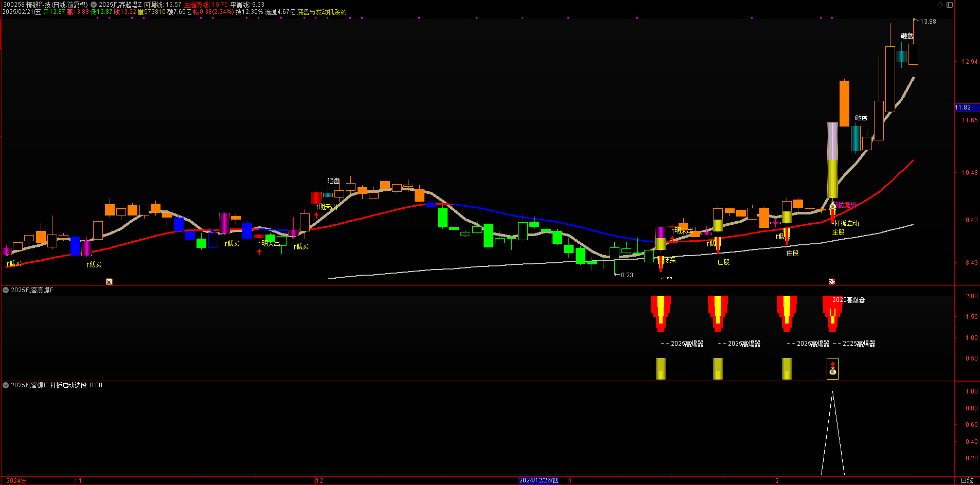Click the 平衡线: 9.33 value
The height and width of the screenshot is (485, 980).
(247, 5)
